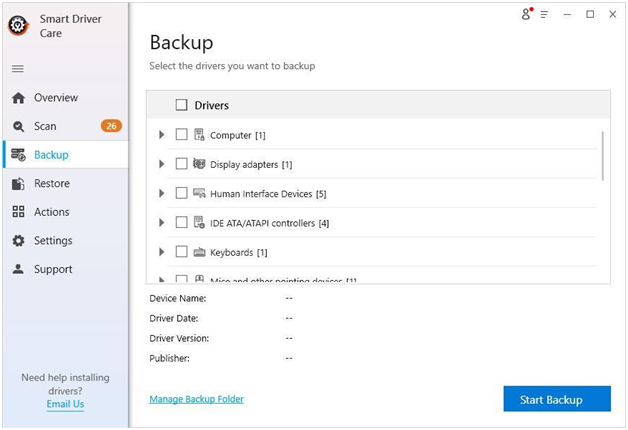Select the Display adapters [1] row label
Screen dimensions: 628x430
coord(251,165)
